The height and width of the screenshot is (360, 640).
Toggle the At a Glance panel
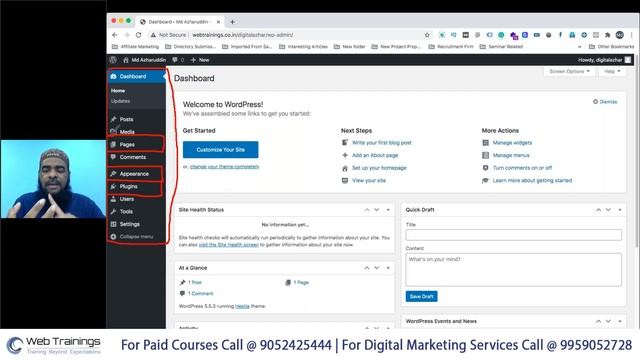click(388, 268)
